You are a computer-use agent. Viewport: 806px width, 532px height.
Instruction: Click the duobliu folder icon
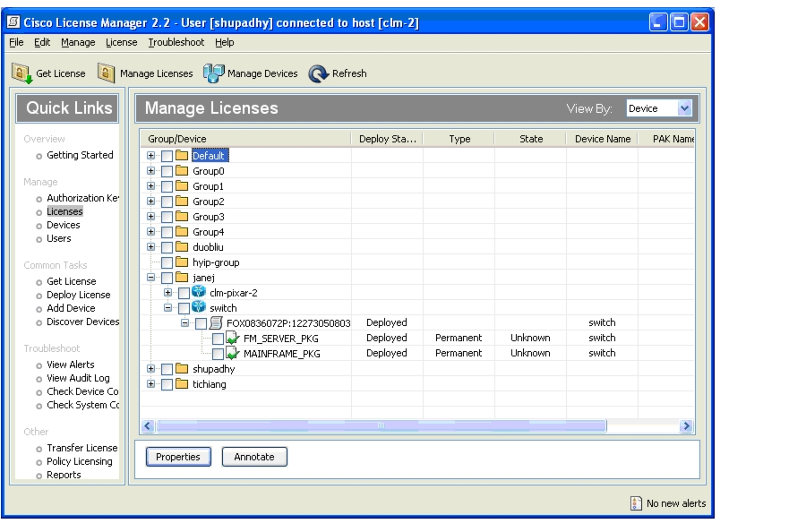[182, 246]
